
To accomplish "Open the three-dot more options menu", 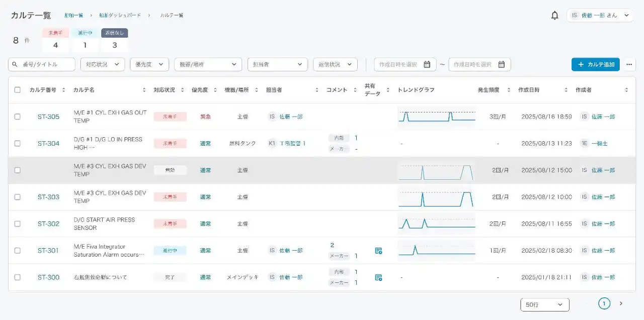I will point(629,64).
